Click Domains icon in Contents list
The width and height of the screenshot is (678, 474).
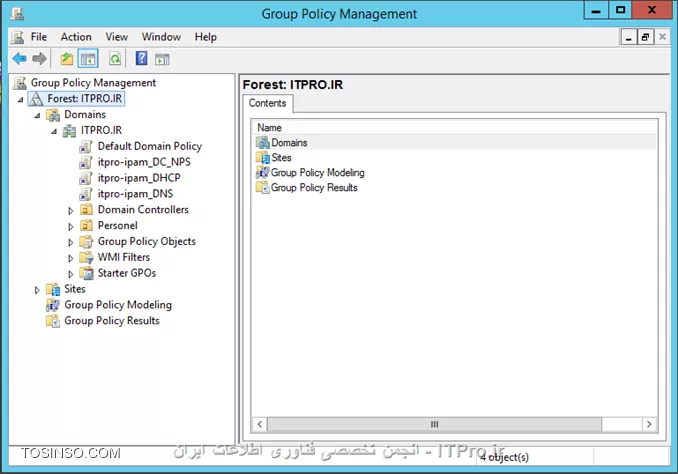click(262, 143)
